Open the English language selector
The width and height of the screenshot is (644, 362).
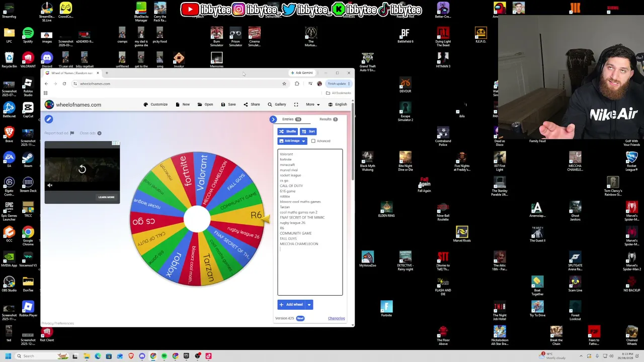click(x=338, y=105)
